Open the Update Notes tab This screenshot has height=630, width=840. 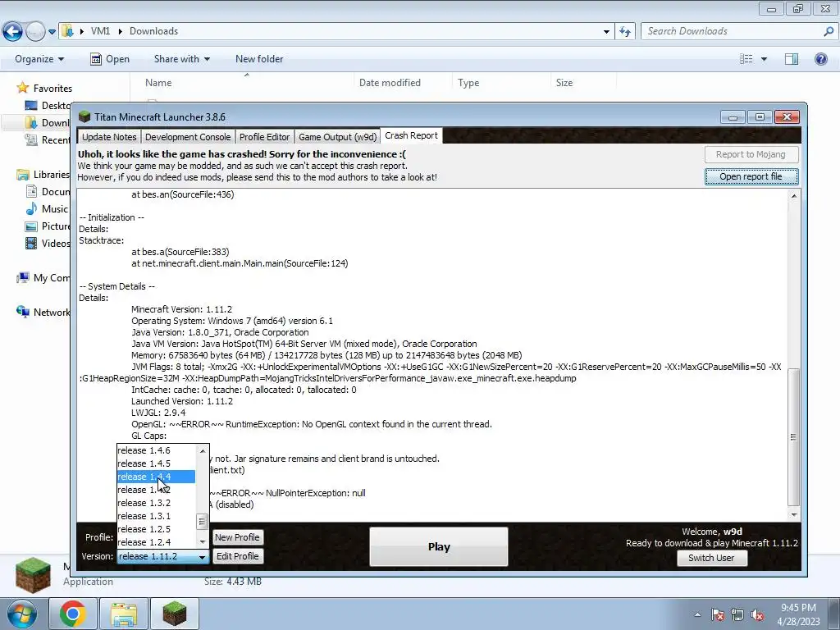tap(109, 137)
